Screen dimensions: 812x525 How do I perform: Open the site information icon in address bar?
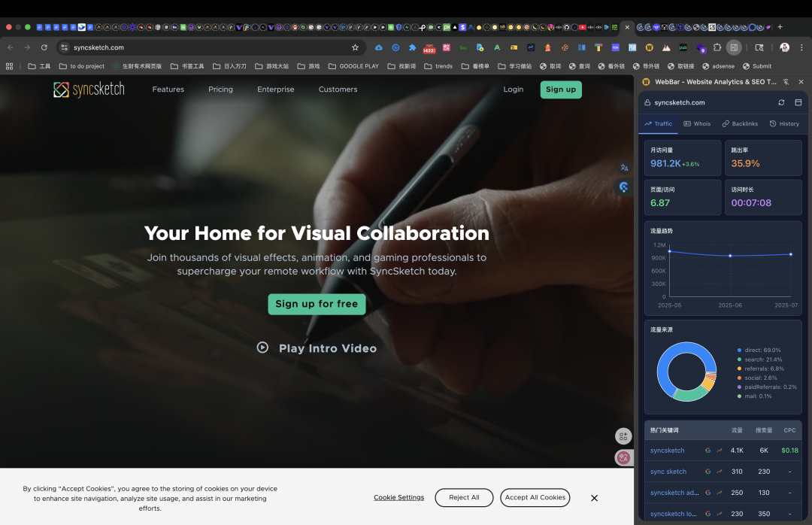coord(64,47)
